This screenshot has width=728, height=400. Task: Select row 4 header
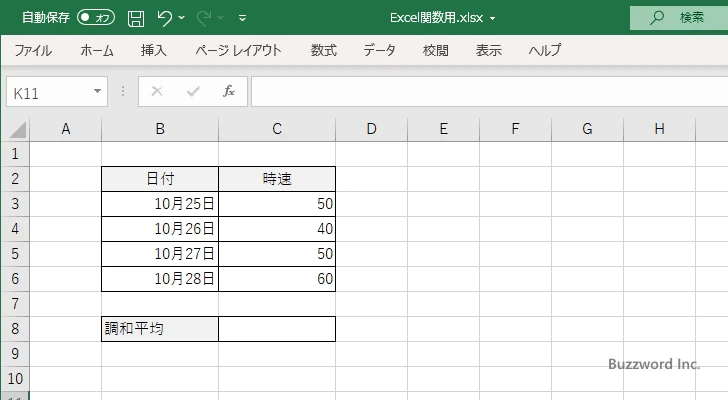coord(15,229)
